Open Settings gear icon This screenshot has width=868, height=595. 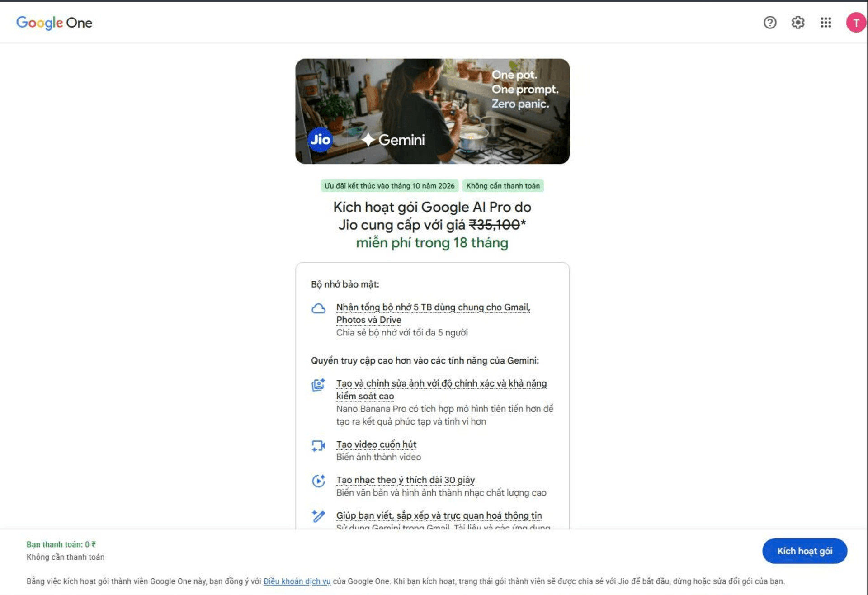point(798,23)
